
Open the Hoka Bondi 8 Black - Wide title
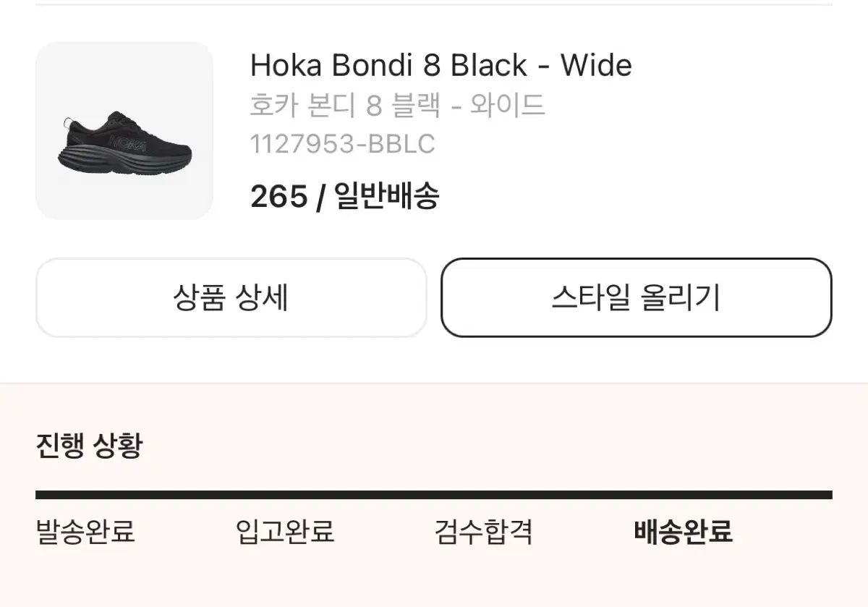click(441, 66)
